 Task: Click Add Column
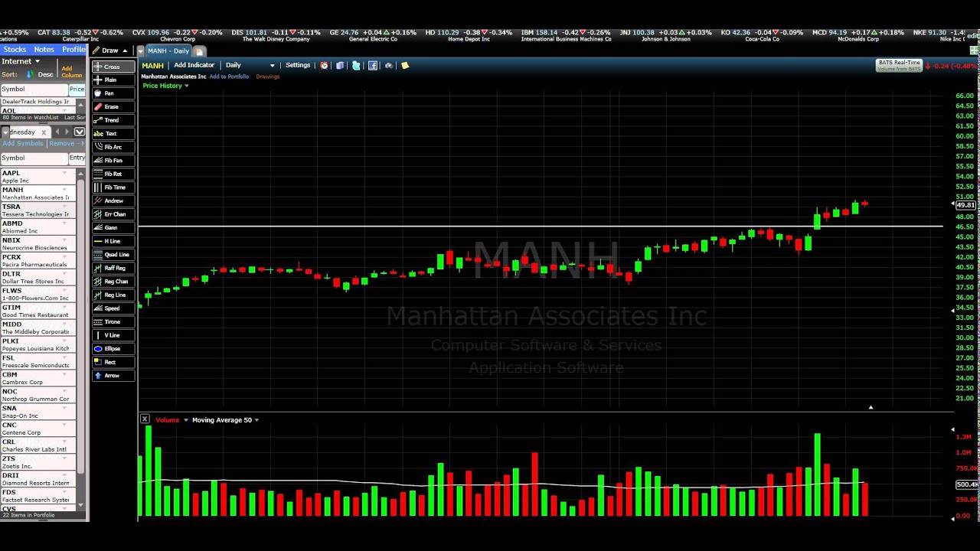coord(71,72)
